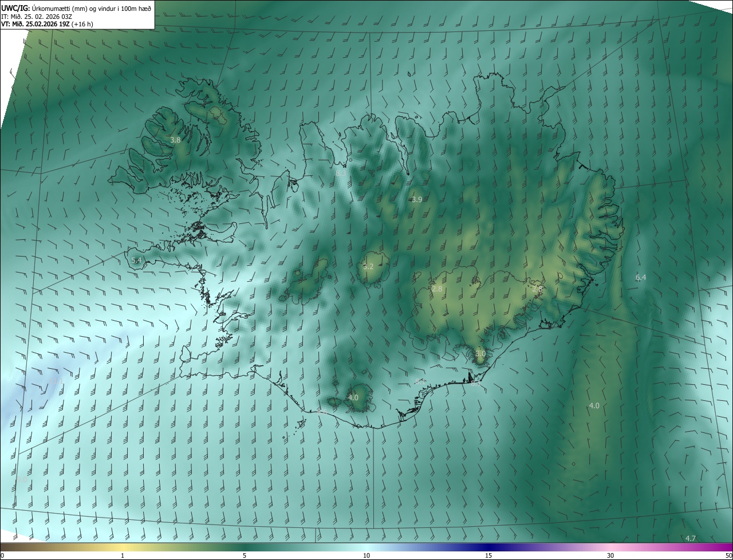Click the 2.8 value on eastern Vatnajökull edge
The image size is (733, 560).
pyautogui.click(x=537, y=289)
